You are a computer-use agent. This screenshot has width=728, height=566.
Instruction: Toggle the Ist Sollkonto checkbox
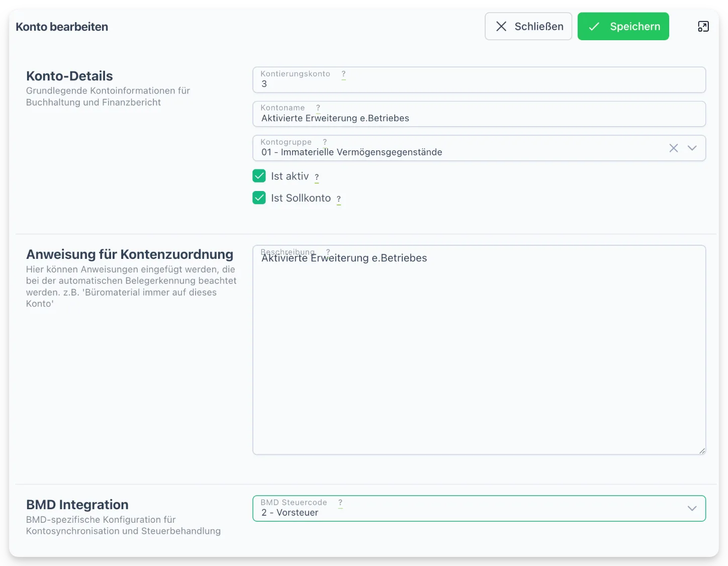(259, 198)
